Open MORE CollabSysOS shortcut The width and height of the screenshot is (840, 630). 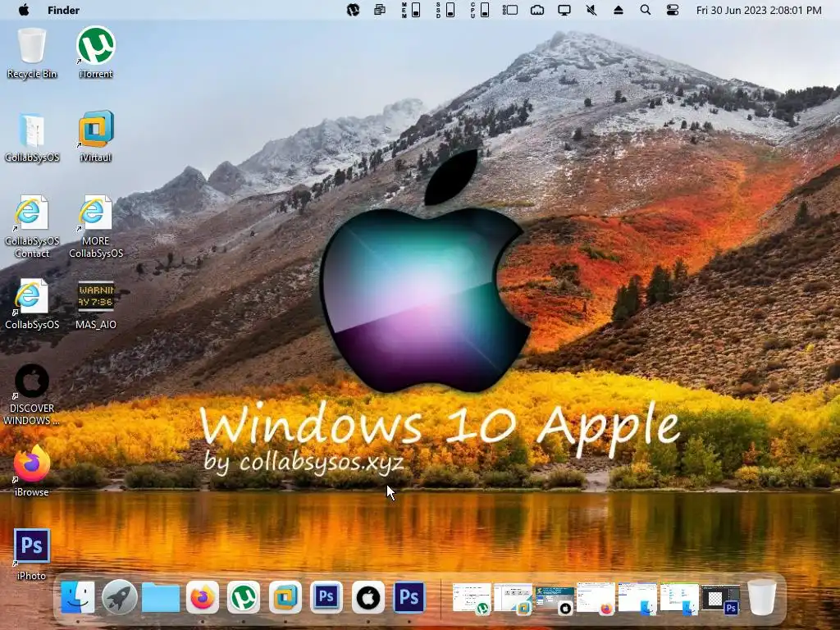(x=96, y=226)
